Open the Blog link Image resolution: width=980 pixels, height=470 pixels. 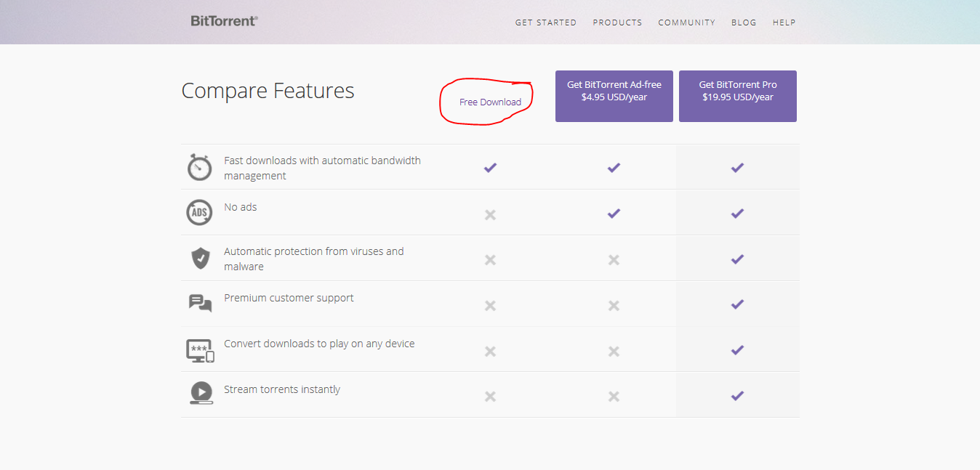click(744, 23)
